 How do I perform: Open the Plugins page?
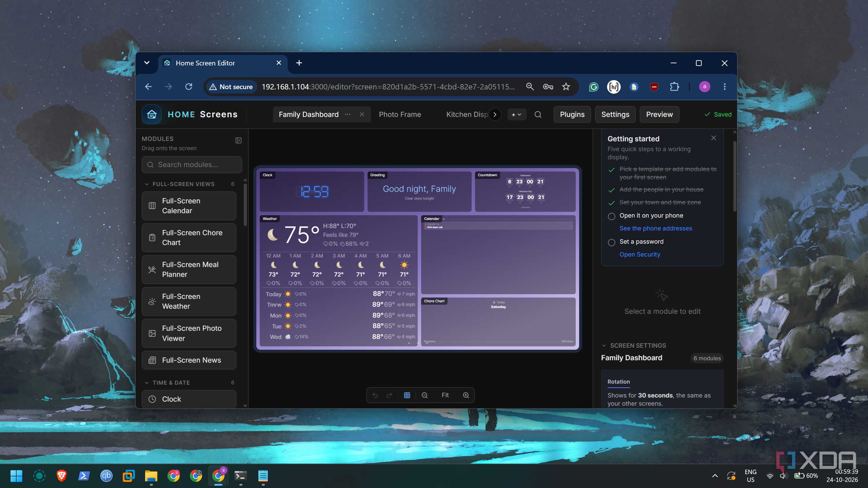(572, 115)
